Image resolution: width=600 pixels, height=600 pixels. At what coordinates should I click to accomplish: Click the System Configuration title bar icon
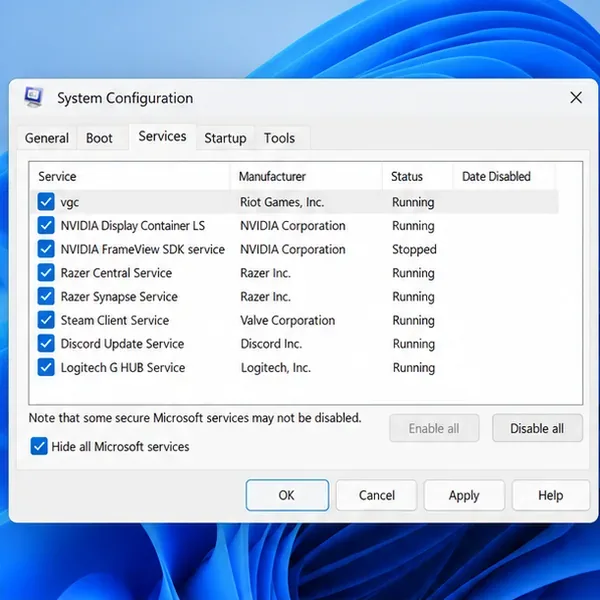point(33,97)
